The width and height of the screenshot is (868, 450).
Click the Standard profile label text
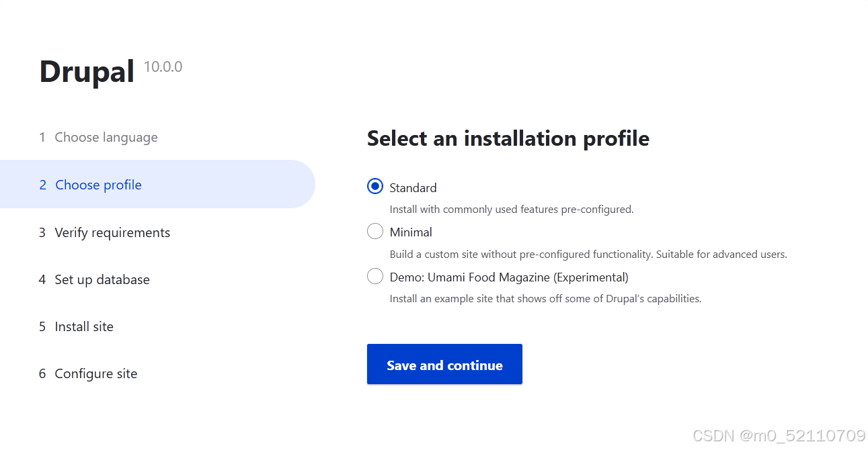pos(413,187)
